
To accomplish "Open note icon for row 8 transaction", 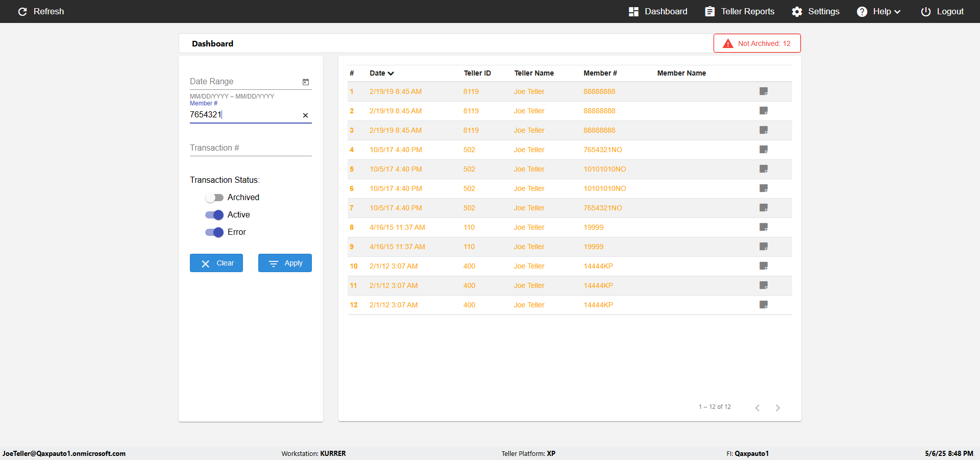I will (764, 227).
